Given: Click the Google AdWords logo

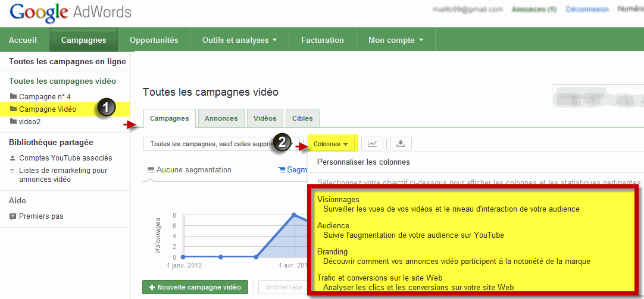Looking at the screenshot, I should [70, 12].
